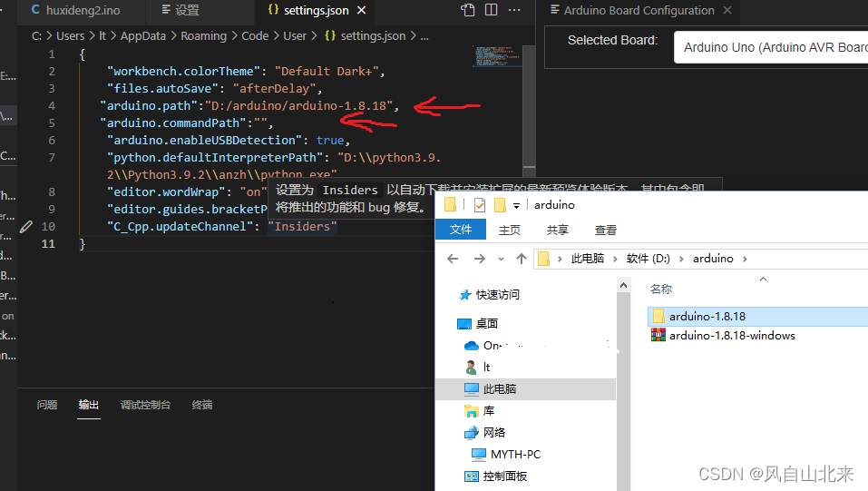
Task: Switch to the 输出 panel tab
Action: tap(89, 405)
